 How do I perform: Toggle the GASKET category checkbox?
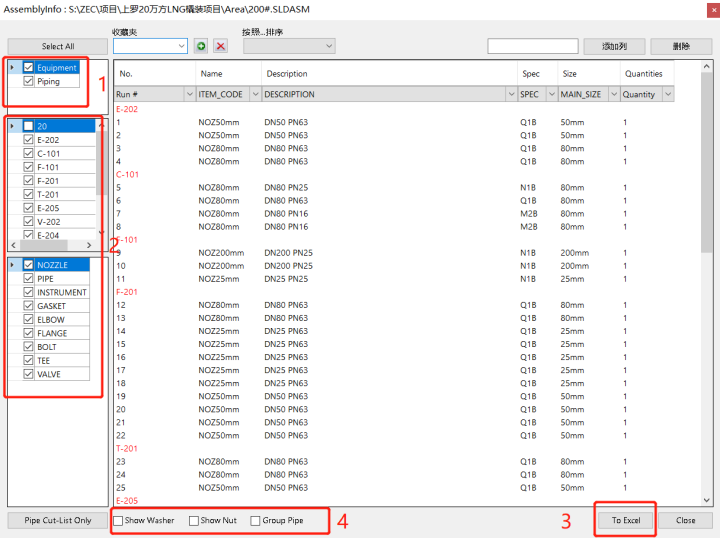tap(28, 306)
